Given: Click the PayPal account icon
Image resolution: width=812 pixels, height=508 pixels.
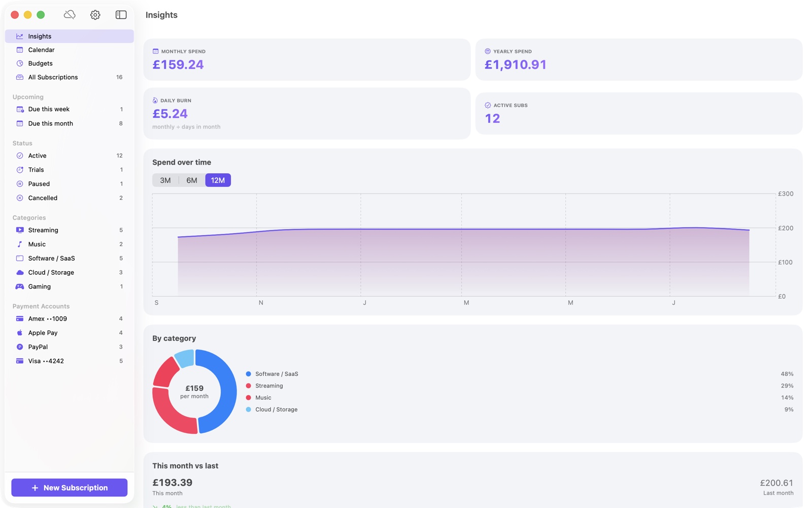Looking at the screenshot, I should 20,347.
